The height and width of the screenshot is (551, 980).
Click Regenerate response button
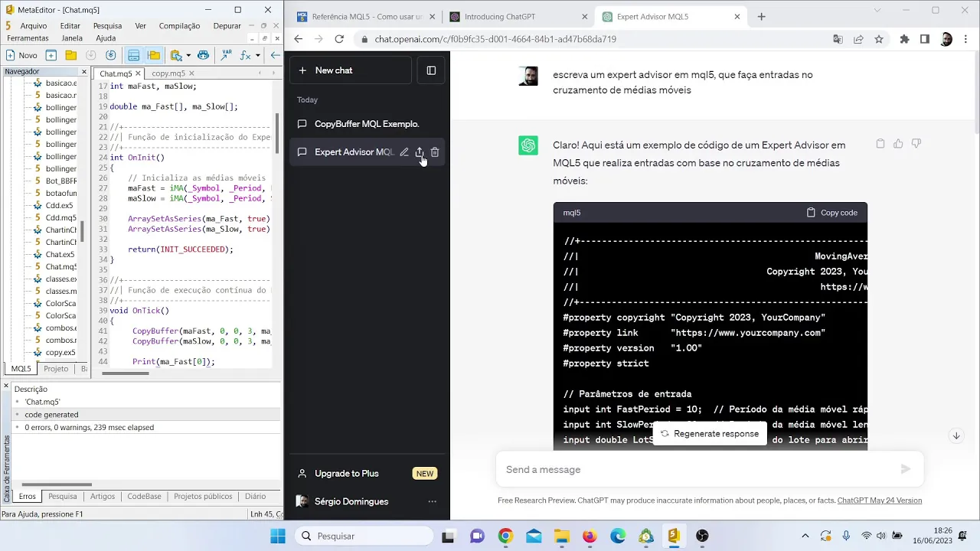click(710, 433)
